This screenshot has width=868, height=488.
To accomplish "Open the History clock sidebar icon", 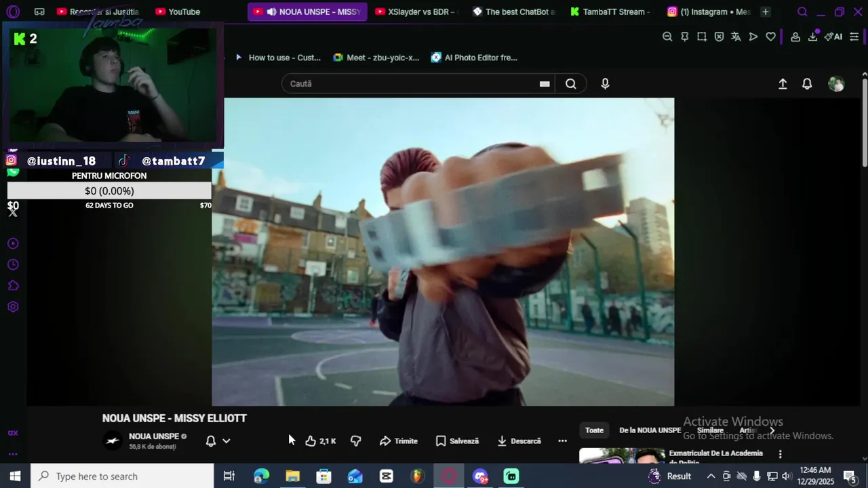I will click(13, 264).
